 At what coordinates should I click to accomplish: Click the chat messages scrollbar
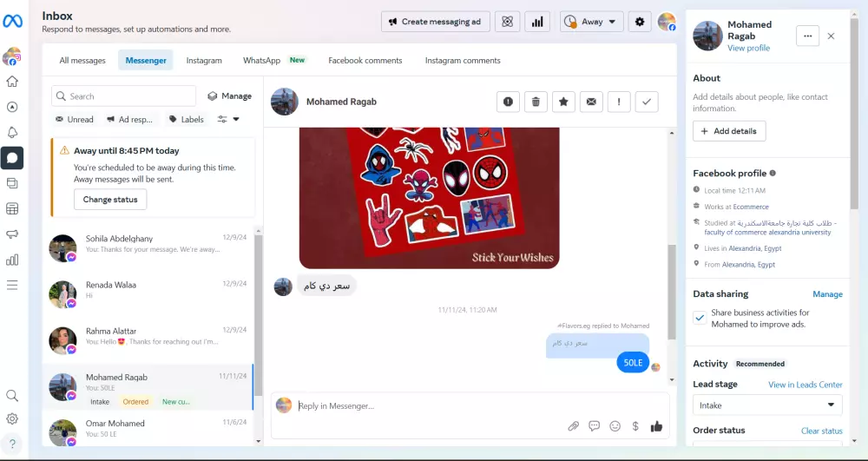pyautogui.click(x=672, y=292)
